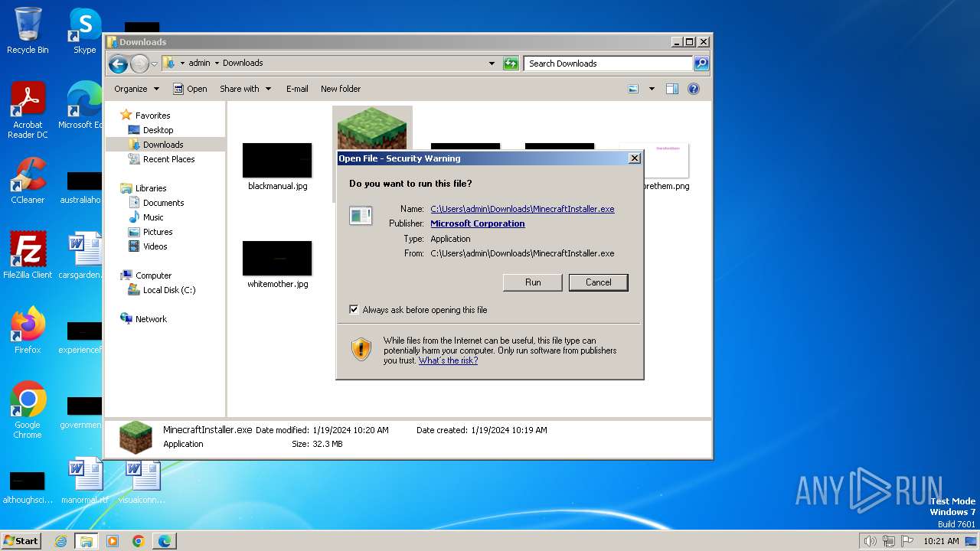Image resolution: width=980 pixels, height=551 pixels.
Task: Select Computer in the navigation pane
Action: pos(145,275)
